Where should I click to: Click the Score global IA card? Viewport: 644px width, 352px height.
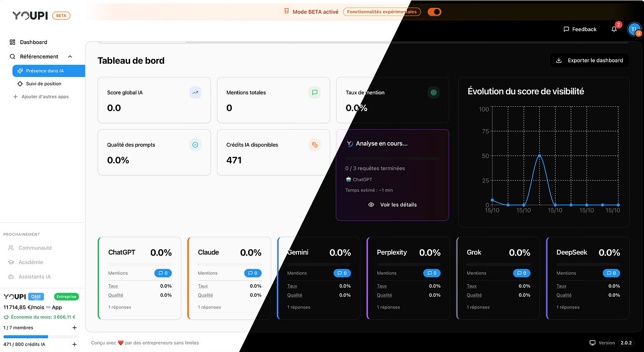[x=154, y=100]
